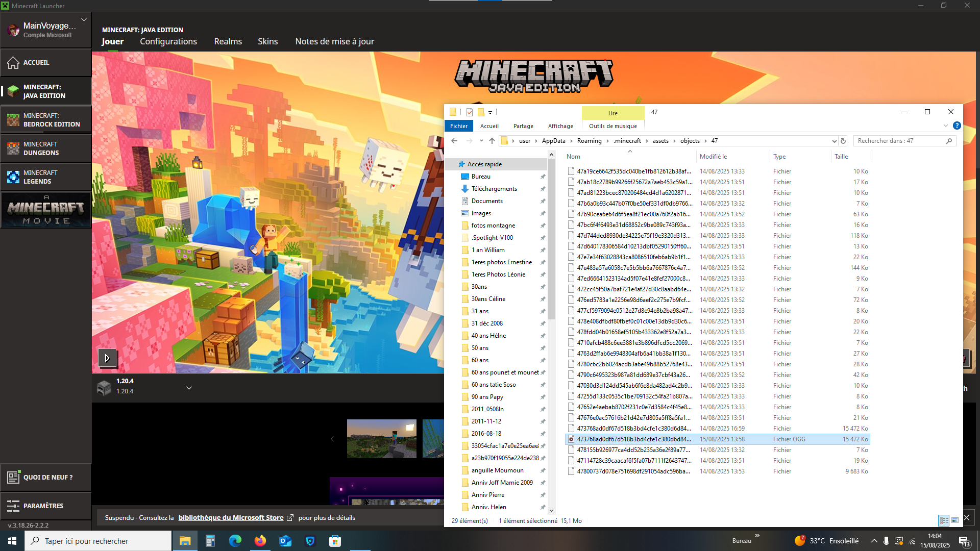Viewport: 980px width, 551px height.
Task: Open Quoi de neuf news icon
Action: pyautogui.click(x=13, y=477)
